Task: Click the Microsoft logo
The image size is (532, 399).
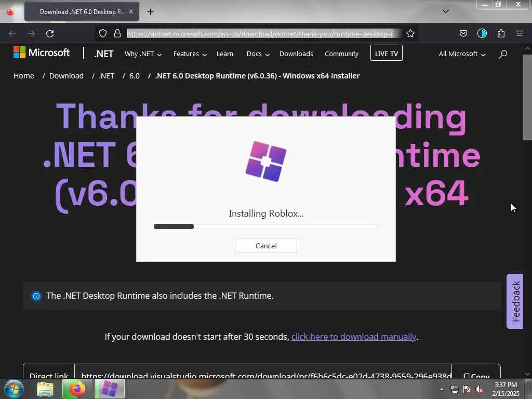Action: click(x=42, y=52)
